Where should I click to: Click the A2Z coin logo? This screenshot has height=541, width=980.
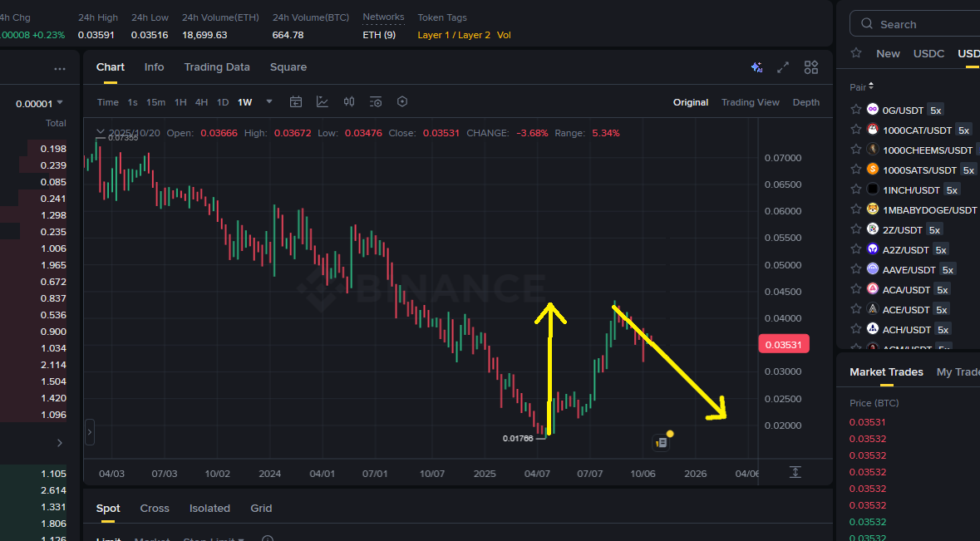873,249
